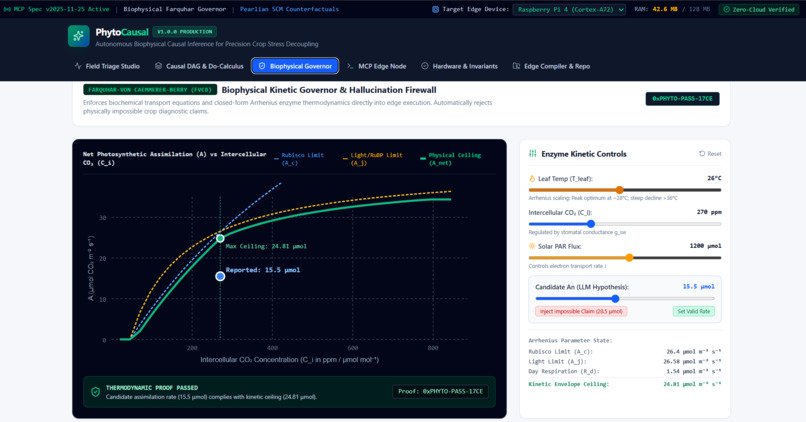Adjust the Leaf Temp slider handle

pos(619,190)
